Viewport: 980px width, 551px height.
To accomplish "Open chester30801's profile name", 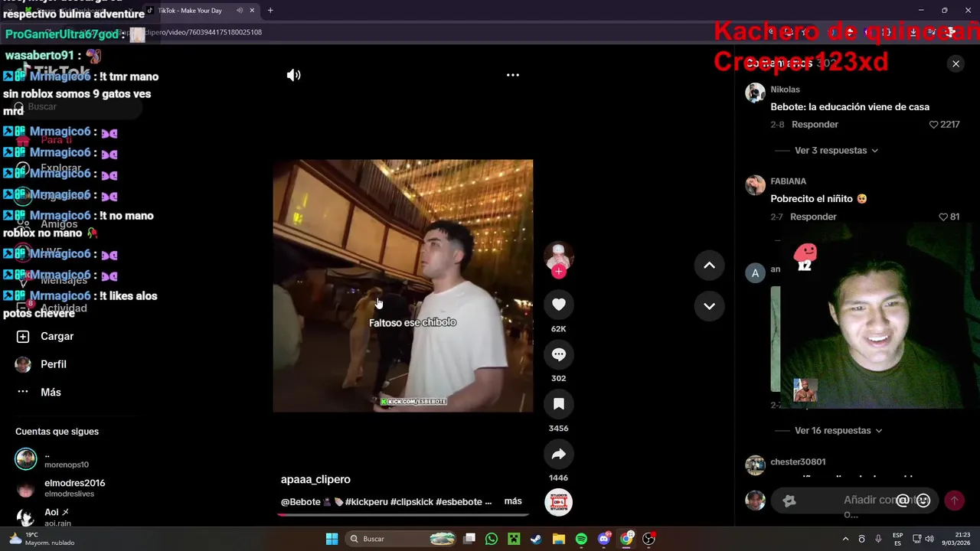I will point(798,462).
